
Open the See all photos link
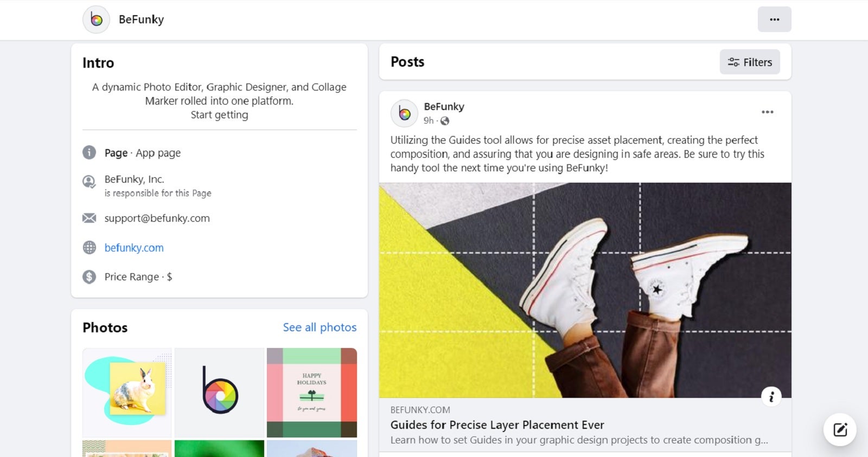(320, 327)
